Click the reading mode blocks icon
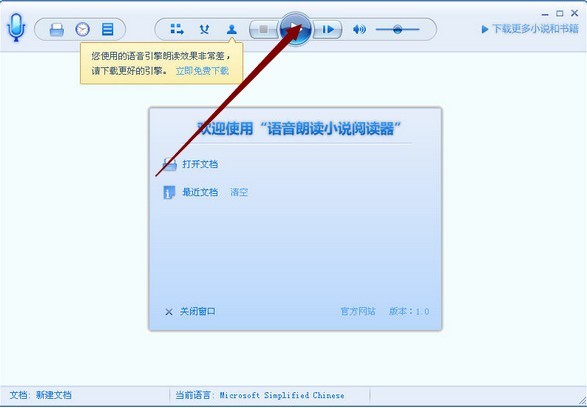The height and width of the screenshot is (408, 587). click(x=177, y=29)
